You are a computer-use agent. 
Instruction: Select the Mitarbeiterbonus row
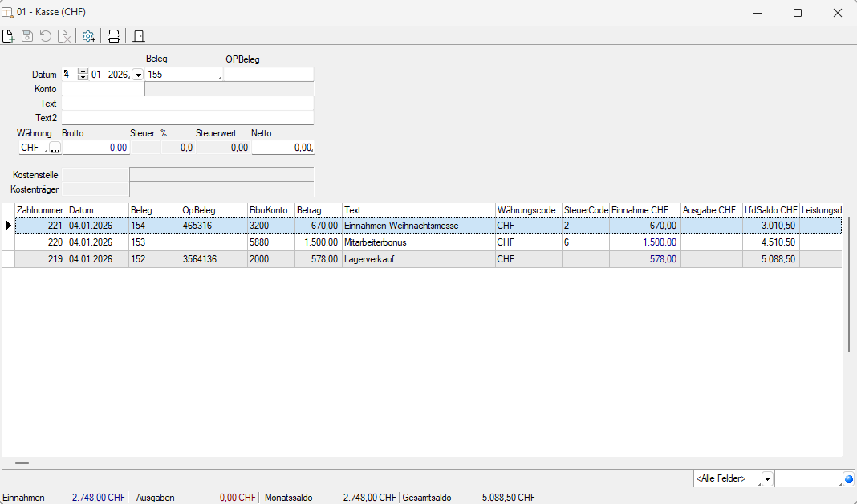coord(417,242)
